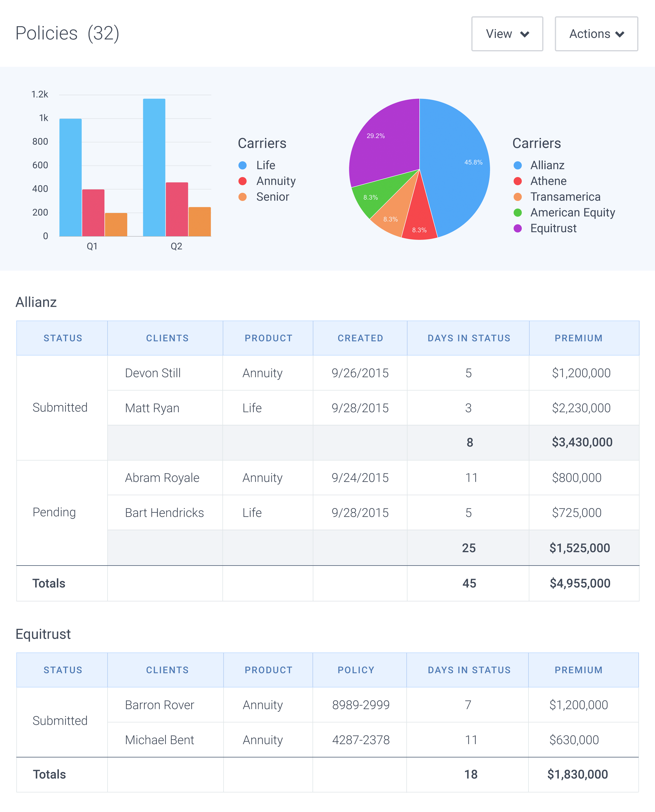Click the Q1 Senior orange bar
The image size is (655, 812).
click(x=116, y=225)
